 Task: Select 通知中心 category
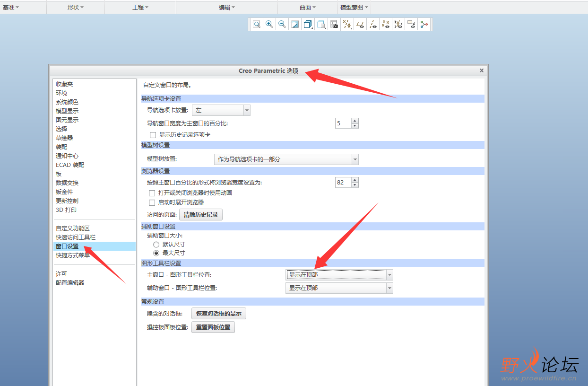pyautogui.click(x=67, y=156)
